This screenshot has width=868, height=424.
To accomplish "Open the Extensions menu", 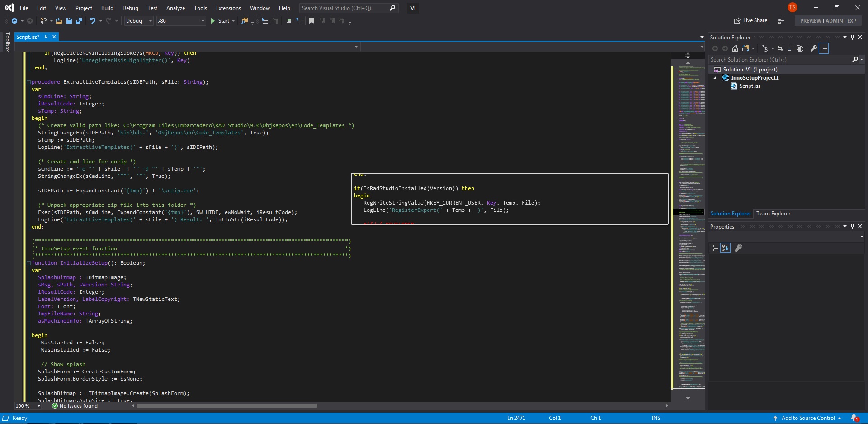I will pos(228,8).
